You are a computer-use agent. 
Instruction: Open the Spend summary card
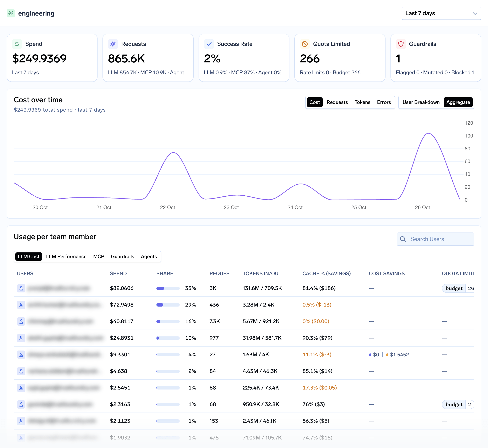tap(52, 58)
